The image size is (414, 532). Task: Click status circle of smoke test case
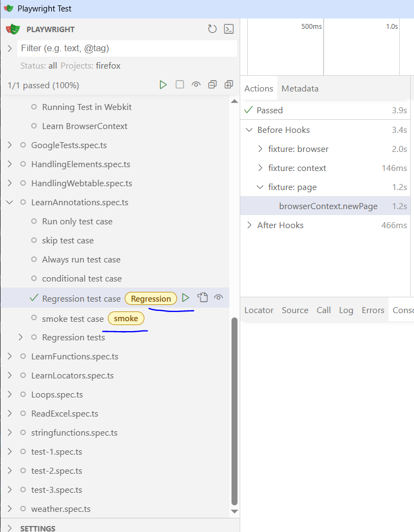point(34,317)
